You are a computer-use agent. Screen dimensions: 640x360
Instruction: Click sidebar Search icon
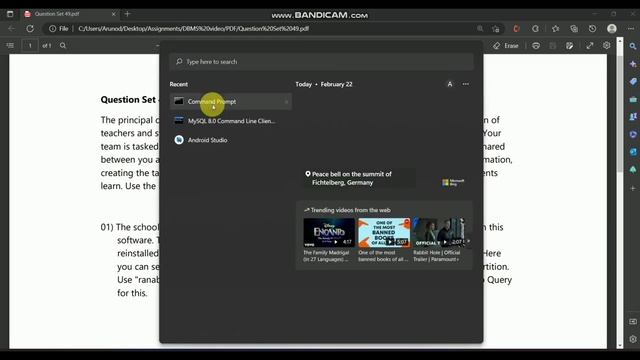[x=633, y=46]
